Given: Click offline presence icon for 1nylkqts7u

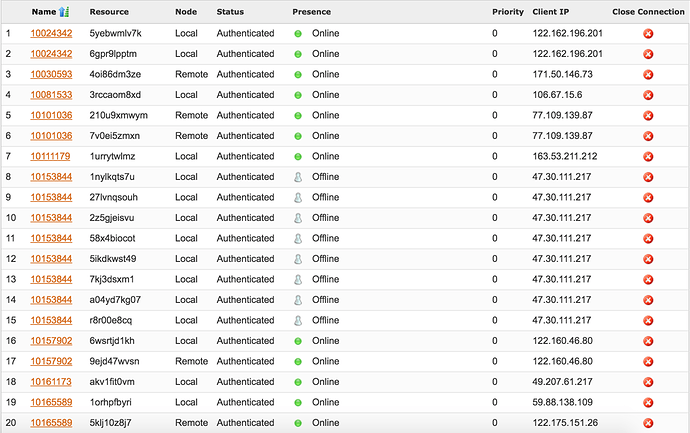Looking at the screenshot, I should (298, 177).
